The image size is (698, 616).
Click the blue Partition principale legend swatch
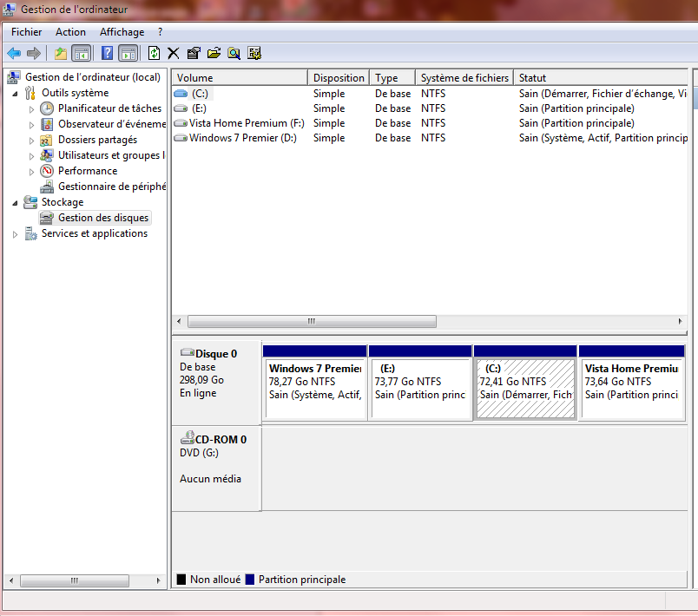coord(250,579)
